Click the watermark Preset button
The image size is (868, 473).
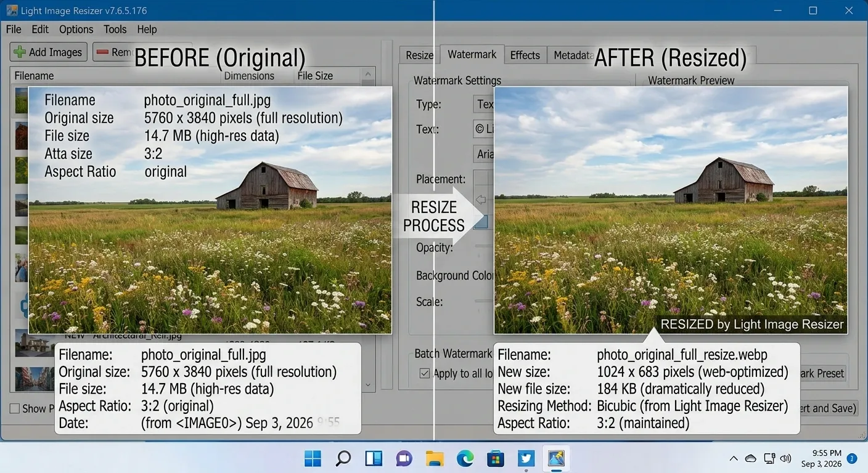point(823,373)
